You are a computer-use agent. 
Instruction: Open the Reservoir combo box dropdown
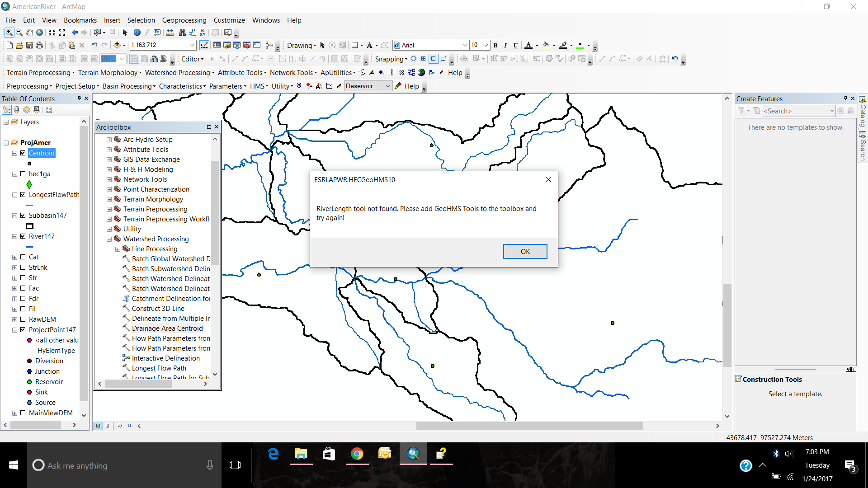click(388, 86)
